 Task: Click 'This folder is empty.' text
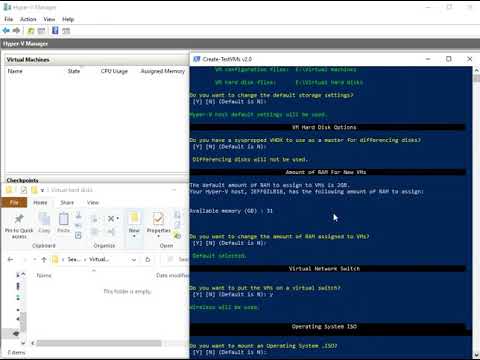(127, 291)
